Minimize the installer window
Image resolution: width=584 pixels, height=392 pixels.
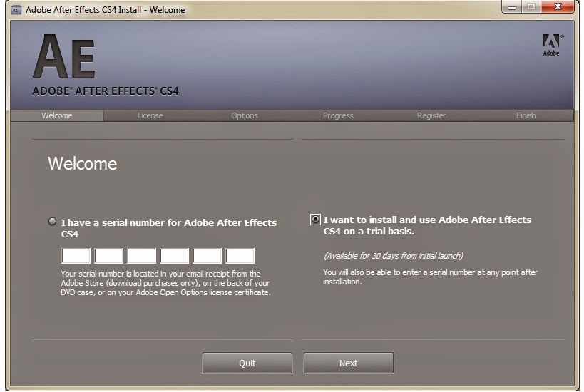[x=512, y=6]
